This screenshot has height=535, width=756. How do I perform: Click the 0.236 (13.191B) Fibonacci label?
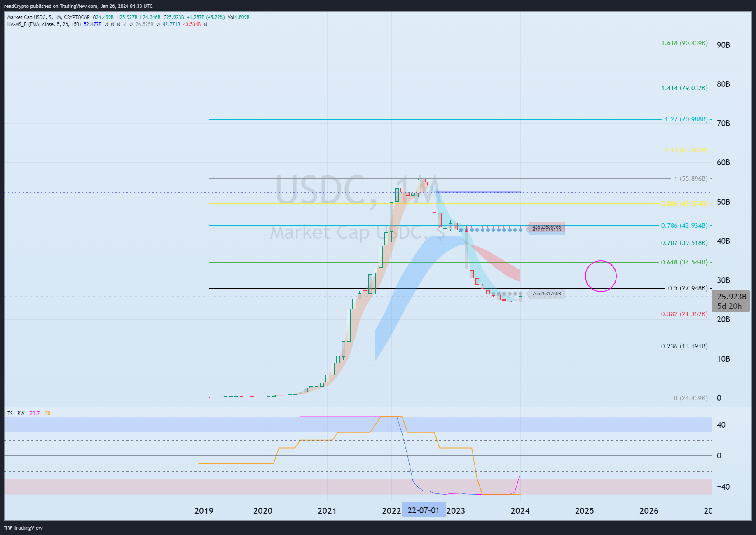(x=684, y=346)
